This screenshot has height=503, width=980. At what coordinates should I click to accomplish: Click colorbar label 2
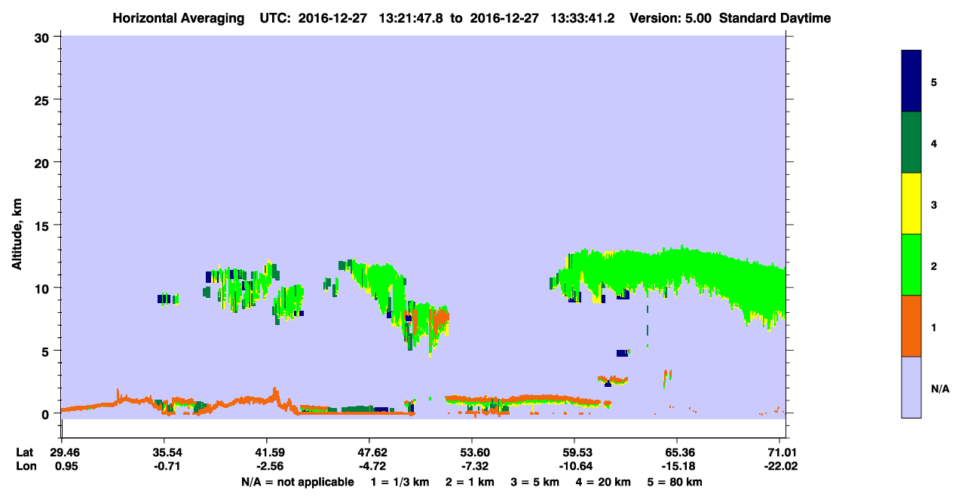[934, 265]
